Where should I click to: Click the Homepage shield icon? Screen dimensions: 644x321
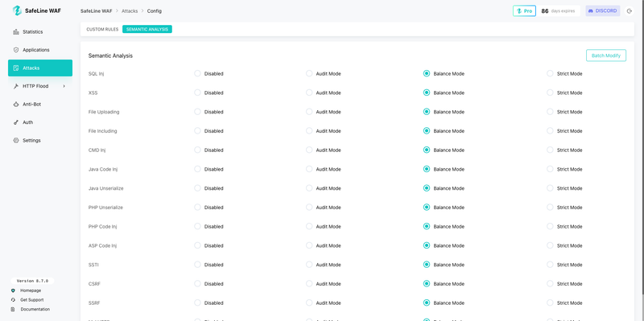(x=13, y=290)
